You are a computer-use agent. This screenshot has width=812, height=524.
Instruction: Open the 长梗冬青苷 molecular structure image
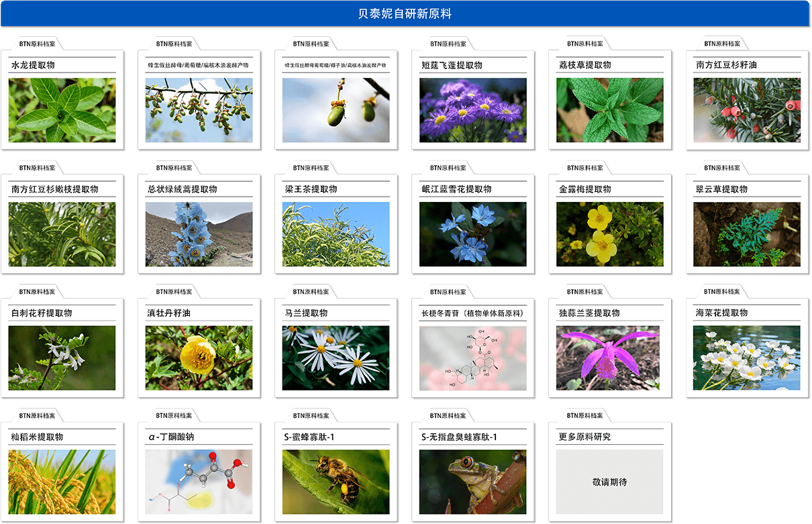pos(473,358)
